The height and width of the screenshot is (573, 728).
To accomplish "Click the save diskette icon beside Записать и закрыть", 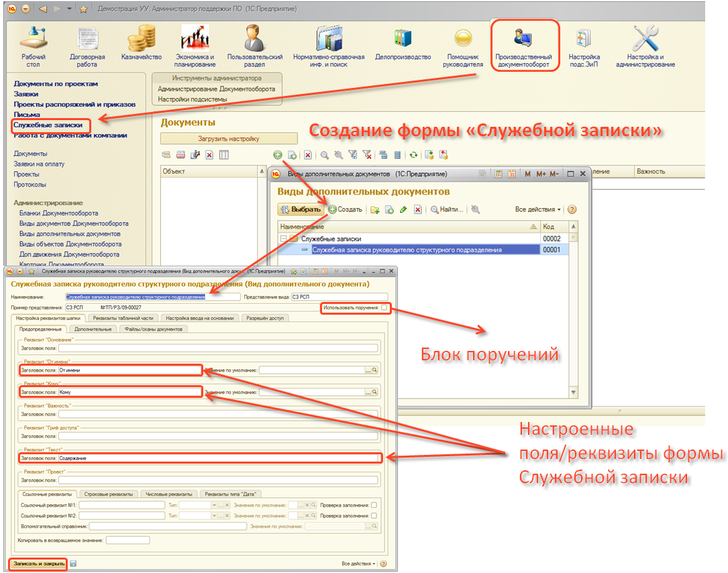I will [x=73, y=564].
